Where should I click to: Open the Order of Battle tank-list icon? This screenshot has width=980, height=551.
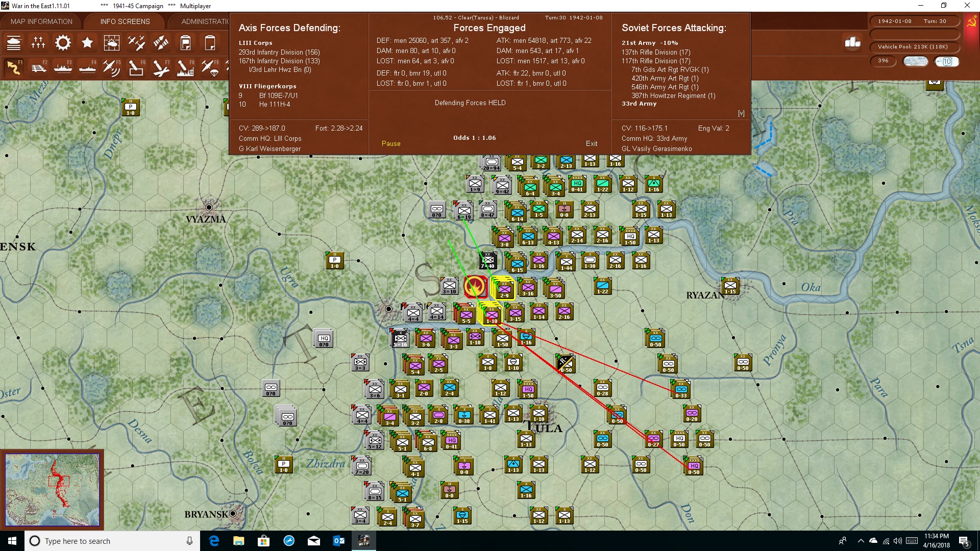point(14,43)
